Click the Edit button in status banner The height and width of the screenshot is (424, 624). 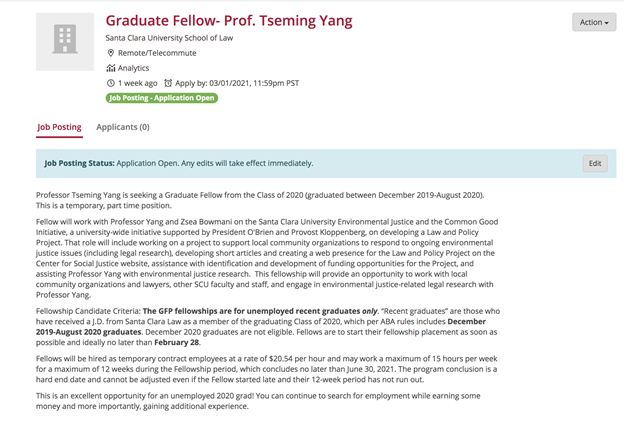tap(595, 163)
